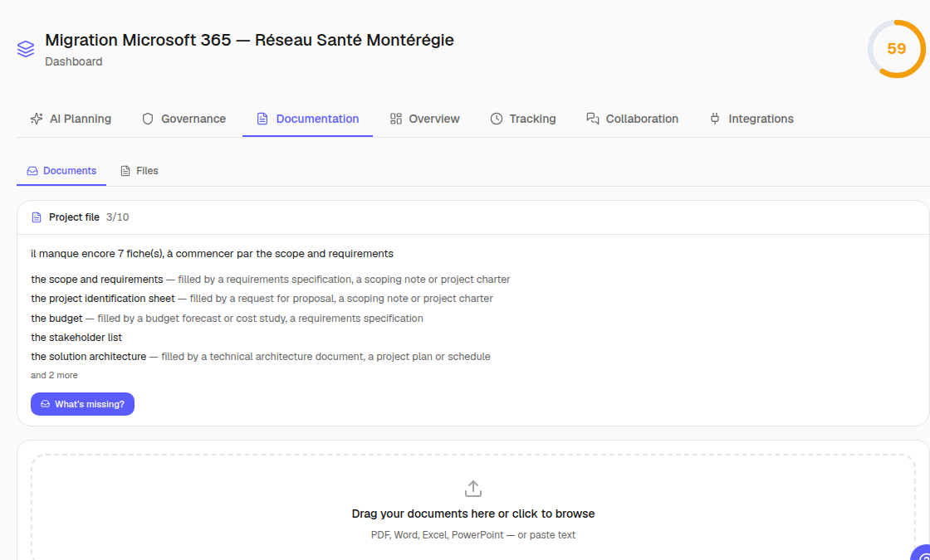
Task: Open the Tracking tab
Action: pyautogui.click(x=523, y=119)
